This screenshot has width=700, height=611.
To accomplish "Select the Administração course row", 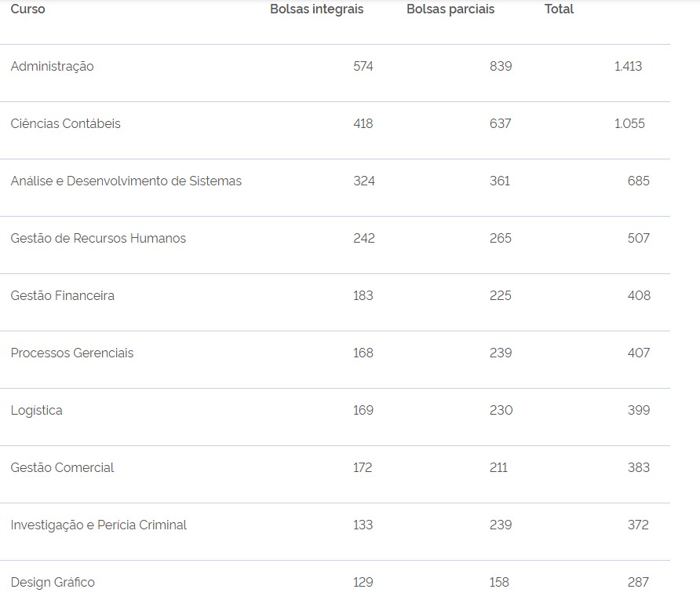I will [x=52, y=67].
